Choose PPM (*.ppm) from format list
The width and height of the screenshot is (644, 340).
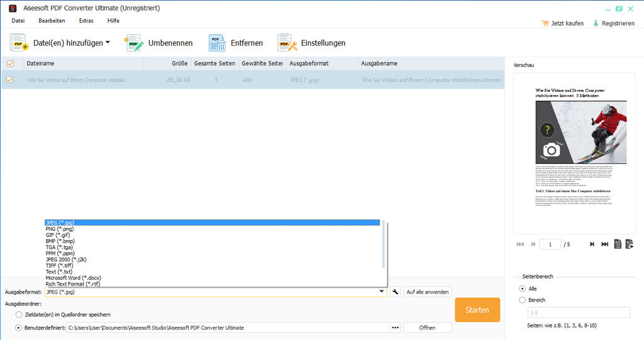(x=213, y=253)
